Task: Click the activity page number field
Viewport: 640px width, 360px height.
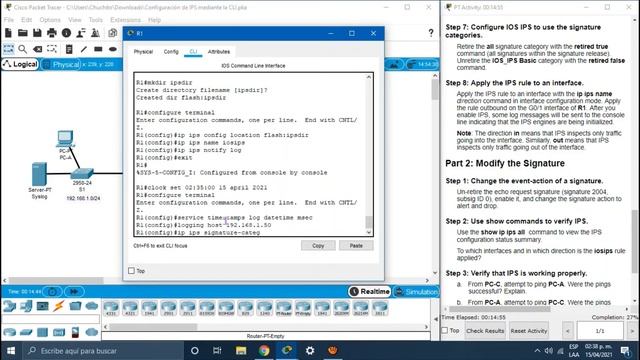Action: pyautogui.click(x=600, y=331)
